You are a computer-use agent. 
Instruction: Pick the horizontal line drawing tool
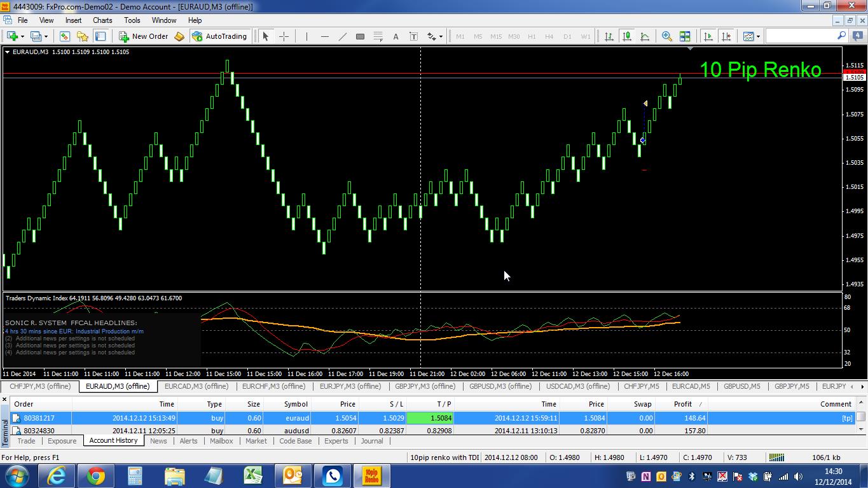tap(324, 36)
